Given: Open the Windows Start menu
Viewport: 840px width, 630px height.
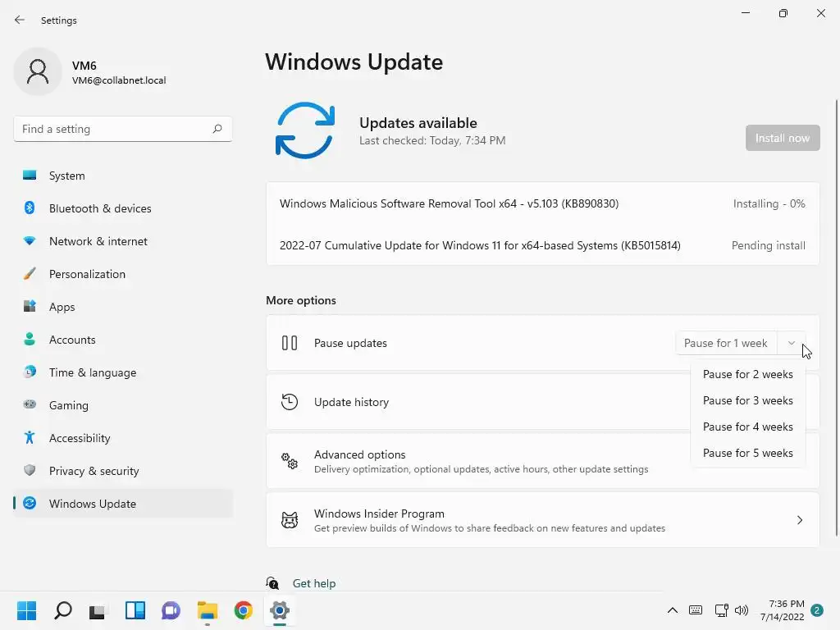Looking at the screenshot, I should [x=26, y=610].
